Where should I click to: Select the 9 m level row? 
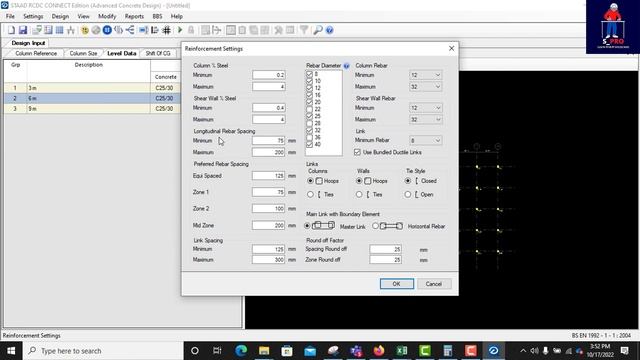[x=92, y=109]
